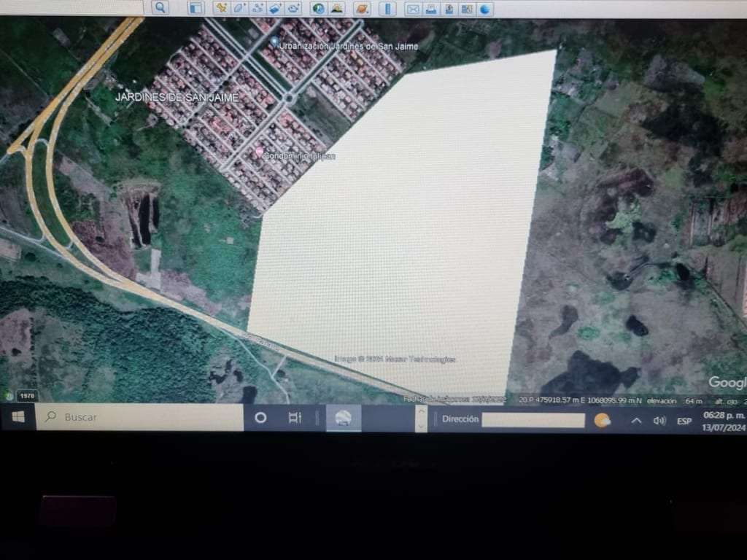Click the taskbar toolbar scroll up arrow
This screenshot has width=747, height=560.
pyautogui.click(x=421, y=411)
